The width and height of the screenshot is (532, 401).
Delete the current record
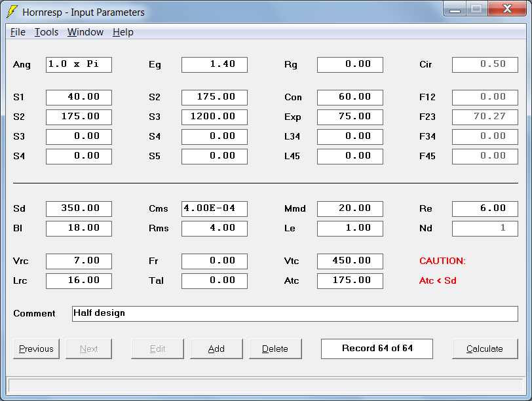coord(275,349)
